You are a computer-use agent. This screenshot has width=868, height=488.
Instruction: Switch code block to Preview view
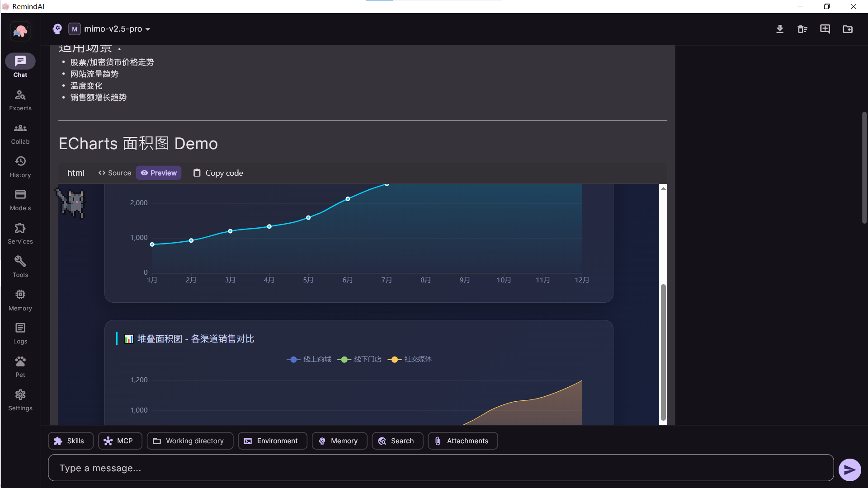[x=159, y=173]
